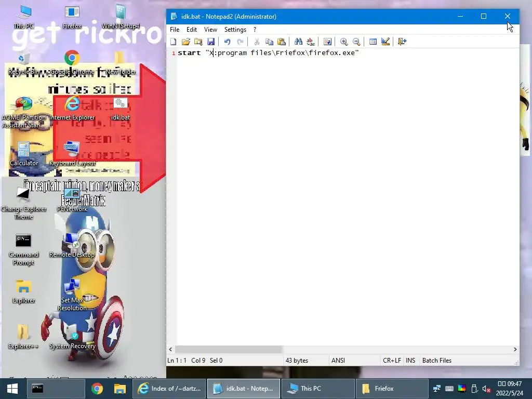The width and height of the screenshot is (532, 399).
Task: Click the network tray icon
Action: [x=436, y=389]
